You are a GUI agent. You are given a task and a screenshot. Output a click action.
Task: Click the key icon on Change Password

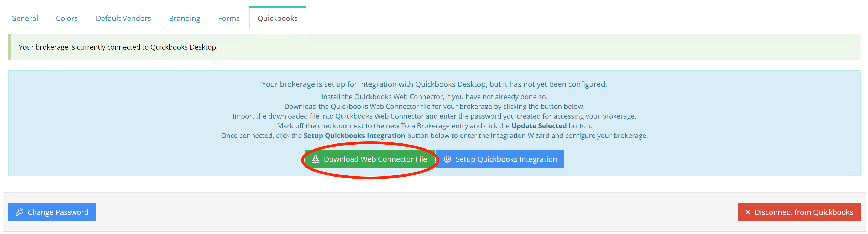(19, 212)
